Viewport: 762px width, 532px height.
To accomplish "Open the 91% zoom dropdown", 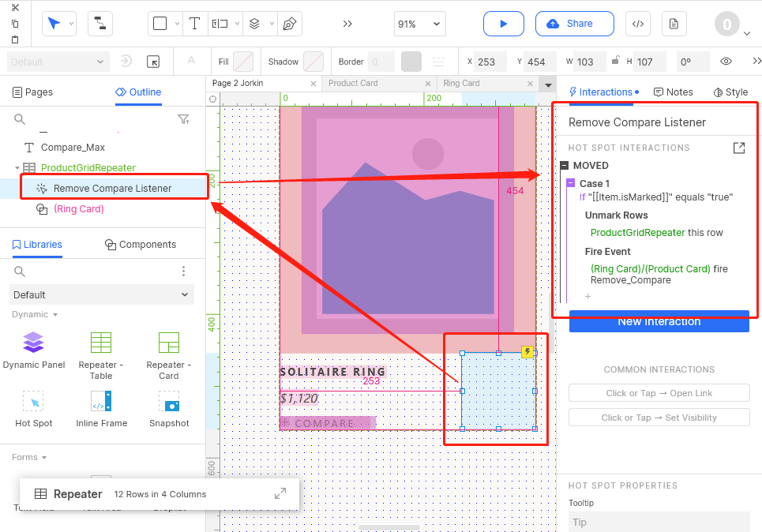I will (x=420, y=24).
